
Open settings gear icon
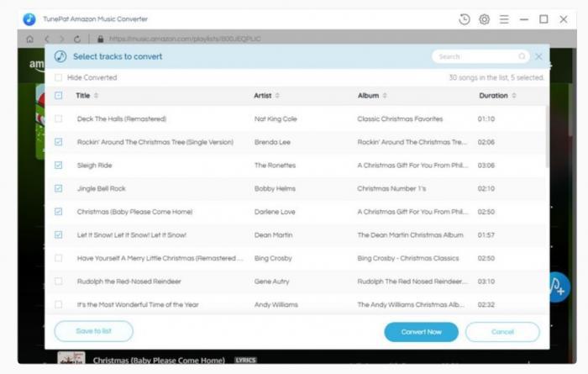point(484,19)
